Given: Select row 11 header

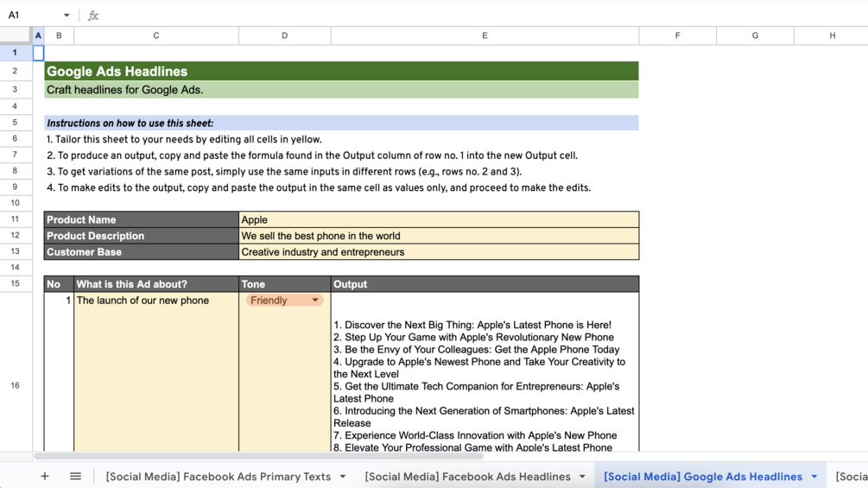Looking at the screenshot, I should [x=16, y=219].
